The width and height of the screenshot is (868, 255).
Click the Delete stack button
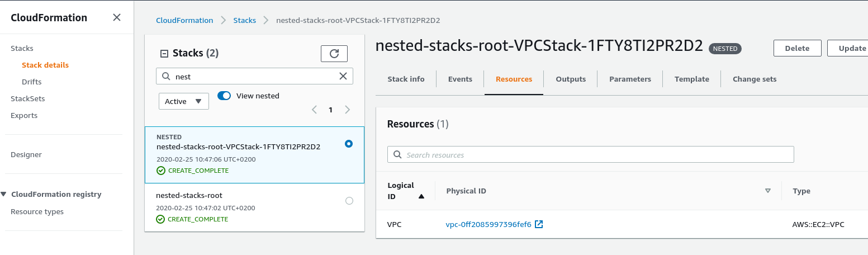[x=797, y=48]
